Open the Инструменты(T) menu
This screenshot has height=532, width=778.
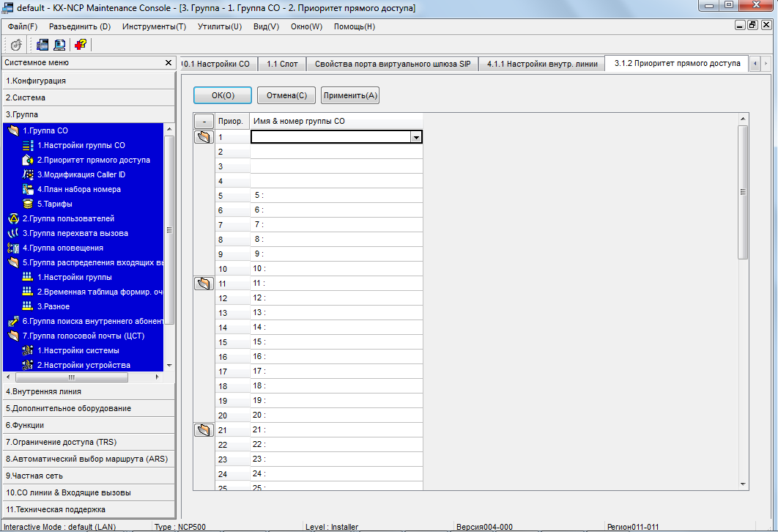tap(154, 26)
